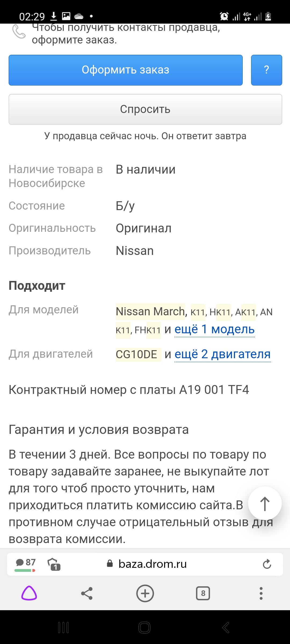The height and width of the screenshot is (644, 290).
Task: Open the tab switcher showing 8 tabs
Action: (203, 593)
